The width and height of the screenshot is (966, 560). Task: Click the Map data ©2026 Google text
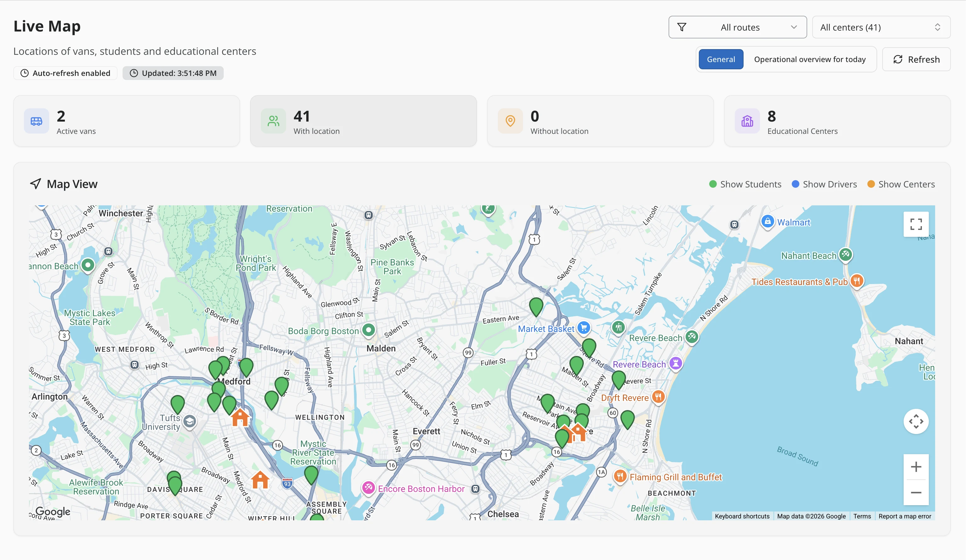(811, 516)
